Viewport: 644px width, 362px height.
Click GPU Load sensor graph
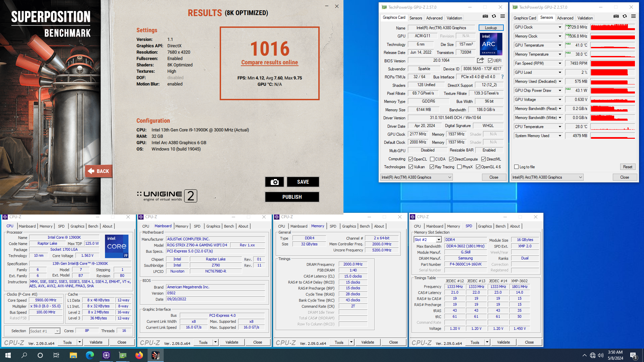[612, 72]
